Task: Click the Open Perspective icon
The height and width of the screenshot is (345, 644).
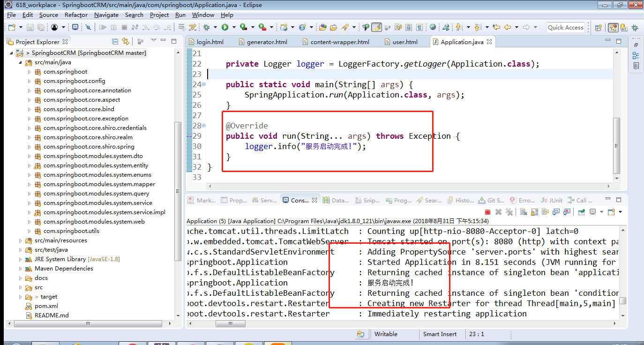Action: pos(599,28)
